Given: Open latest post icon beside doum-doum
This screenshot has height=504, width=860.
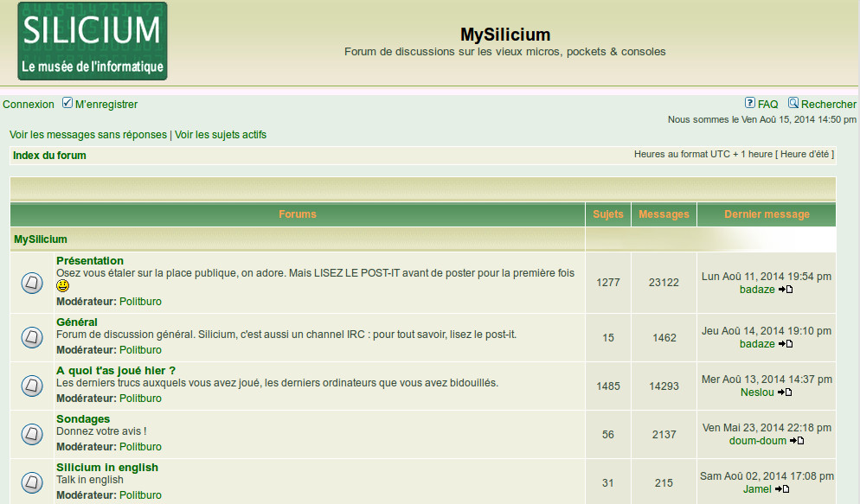Looking at the screenshot, I should [797, 441].
